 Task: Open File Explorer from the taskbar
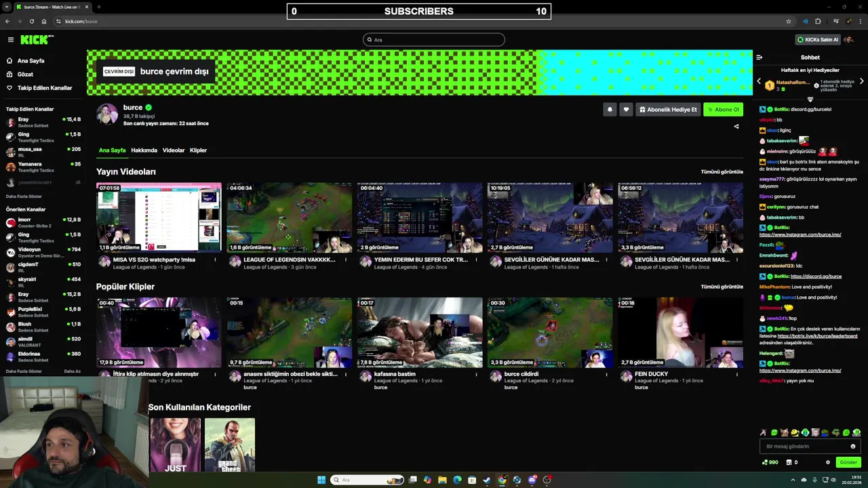click(x=442, y=480)
